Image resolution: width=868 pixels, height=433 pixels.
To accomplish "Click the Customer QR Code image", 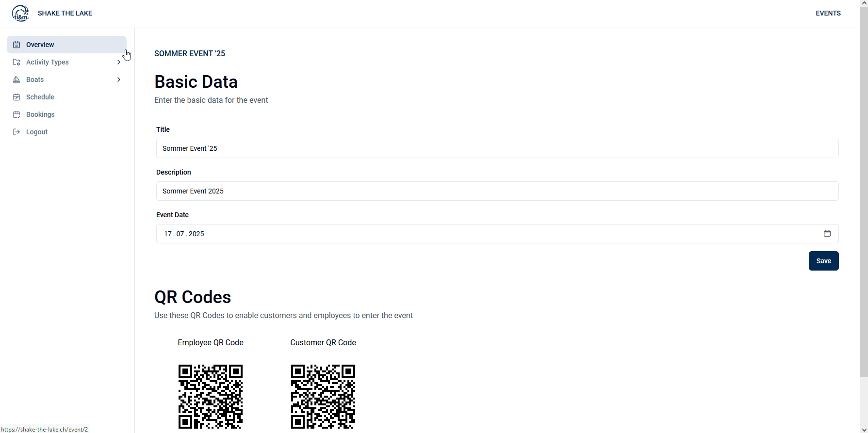I will (x=323, y=397).
